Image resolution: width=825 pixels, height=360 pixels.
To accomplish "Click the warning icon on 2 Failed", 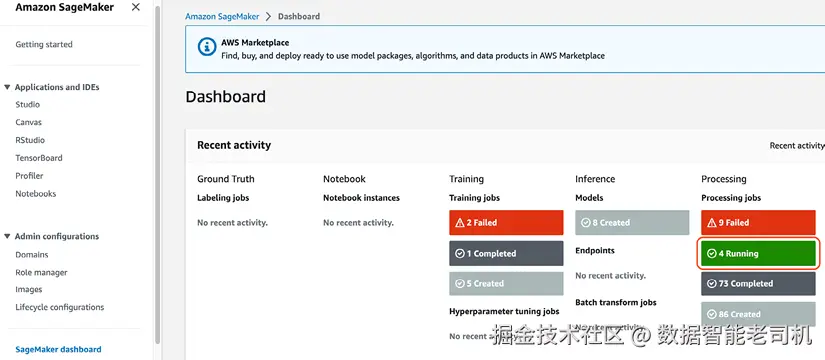I will tap(459, 223).
